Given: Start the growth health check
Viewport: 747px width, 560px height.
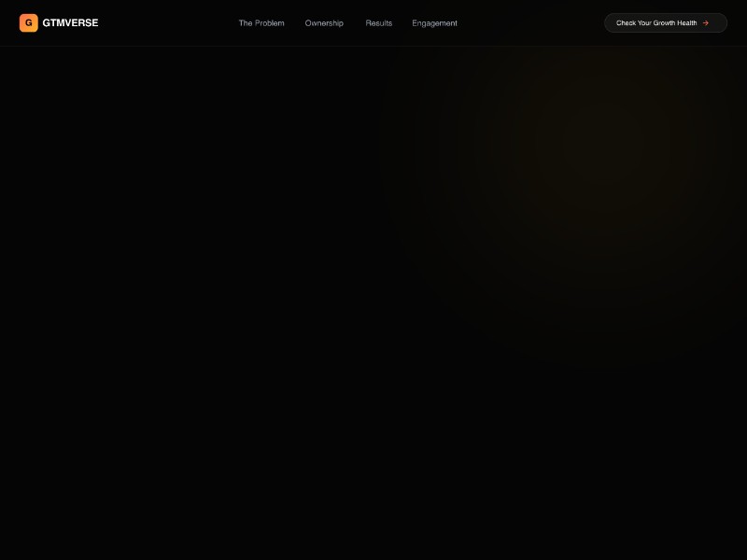Looking at the screenshot, I should 665,23.
